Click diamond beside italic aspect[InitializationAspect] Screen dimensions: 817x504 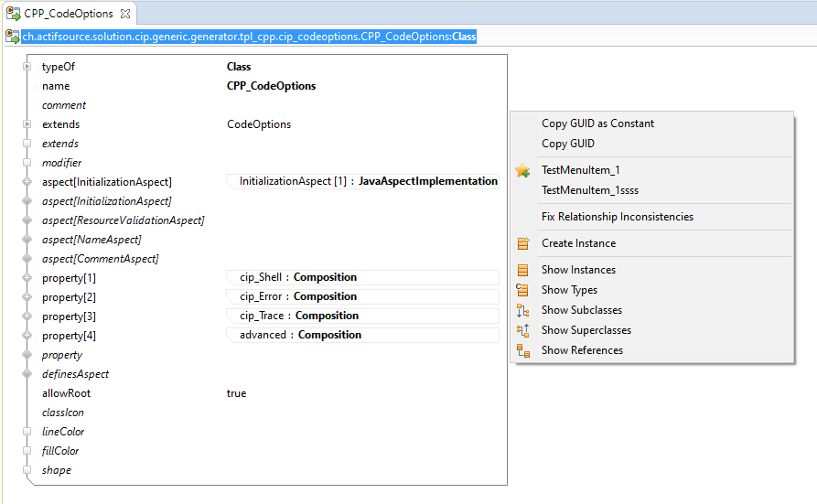(27, 201)
